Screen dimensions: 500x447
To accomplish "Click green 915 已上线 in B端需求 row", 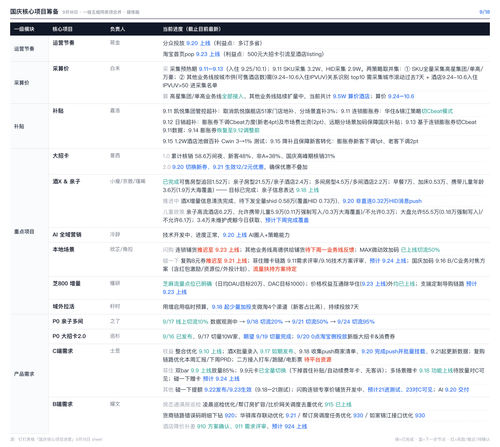I will click(338, 405).
